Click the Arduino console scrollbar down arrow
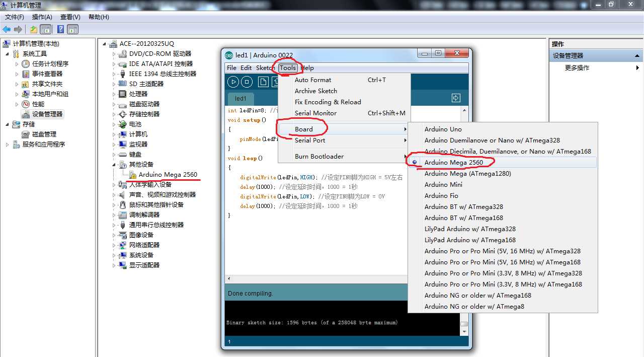 coord(464,332)
